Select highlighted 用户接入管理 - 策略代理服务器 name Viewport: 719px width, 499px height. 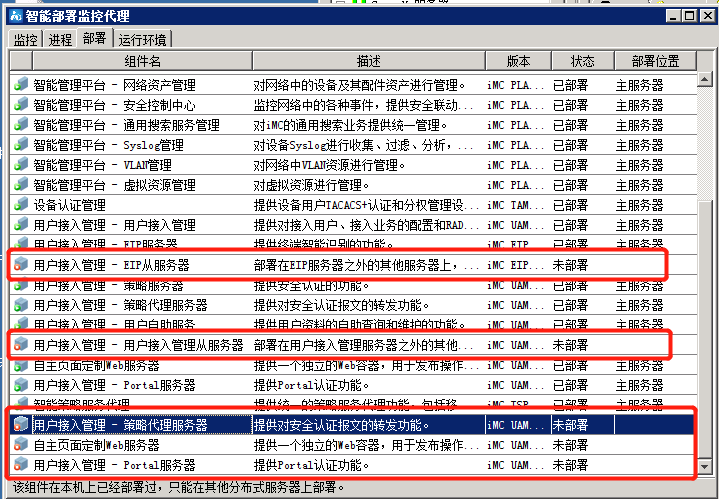120,425
